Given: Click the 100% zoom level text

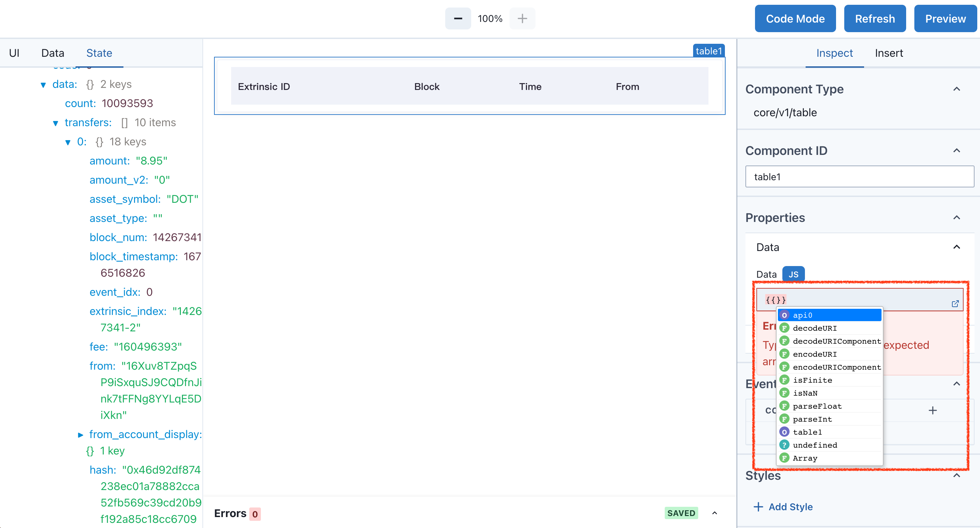Looking at the screenshot, I should tap(490, 19).
